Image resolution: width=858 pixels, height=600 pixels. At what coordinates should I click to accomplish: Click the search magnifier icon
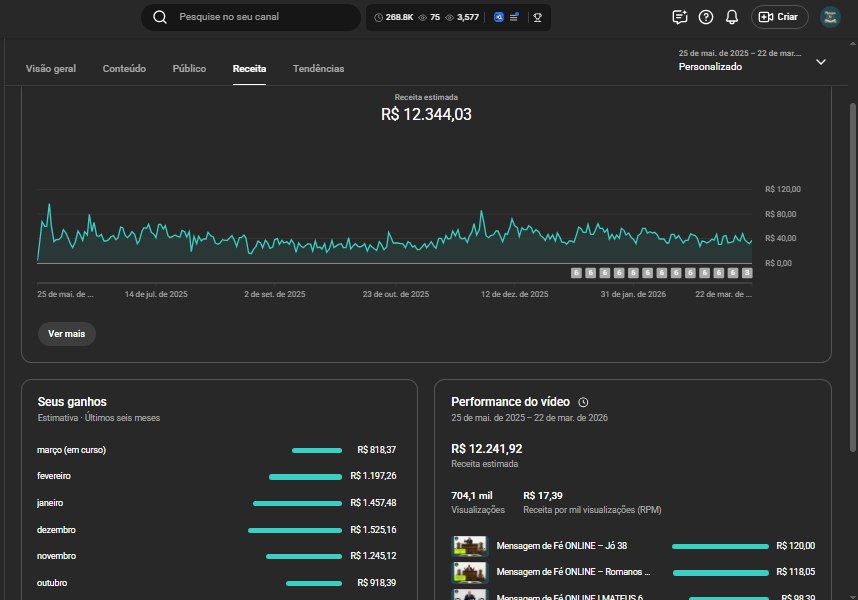[x=160, y=17]
